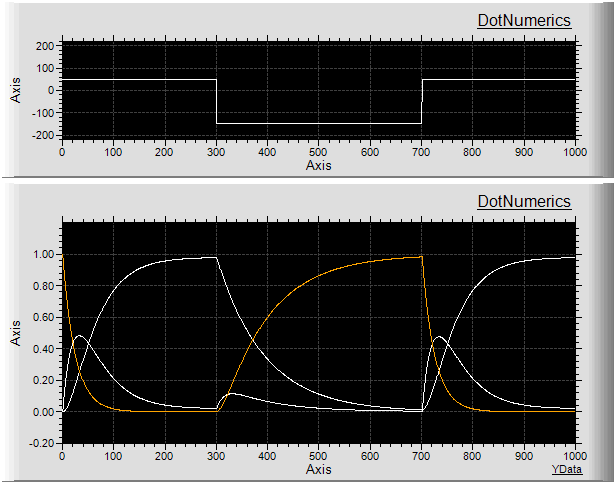The image size is (615, 482).
Task: Click the 800 x-axis tick label in lower chart
Action: pos(472,456)
